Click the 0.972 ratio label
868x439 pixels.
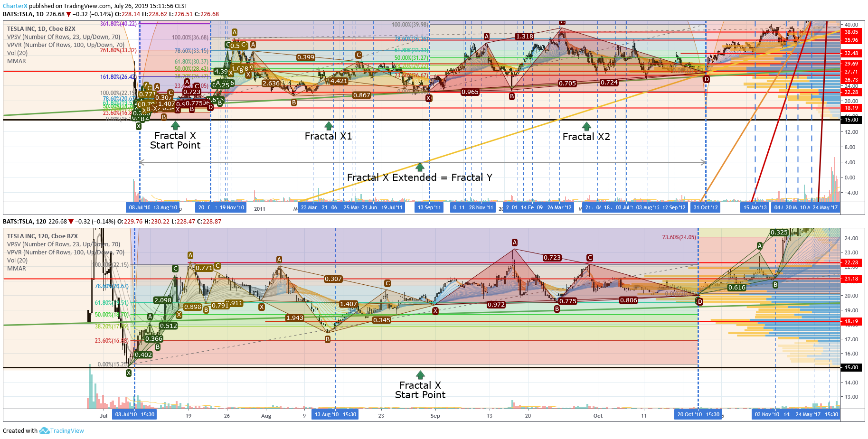[496, 305]
